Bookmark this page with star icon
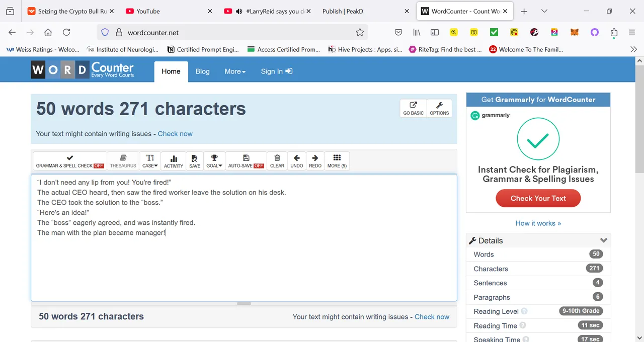The height and width of the screenshot is (342, 644). point(360,32)
